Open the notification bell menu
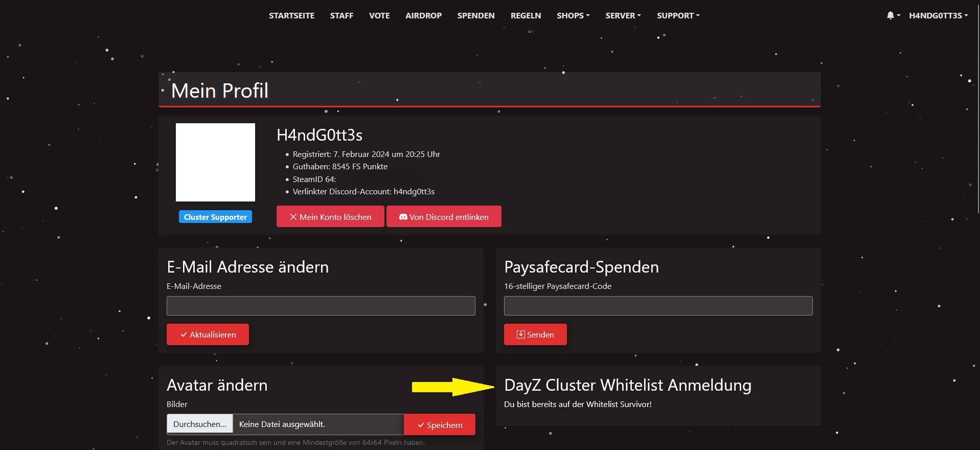The image size is (980, 450). [x=893, y=15]
